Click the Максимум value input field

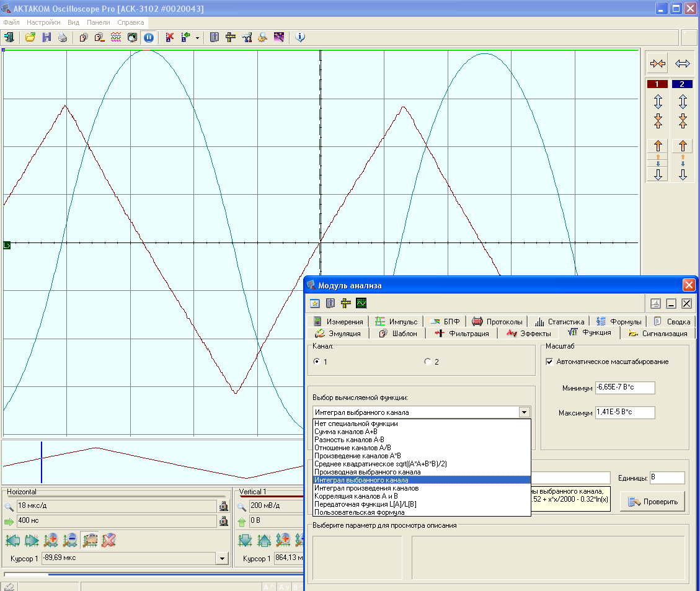click(624, 412)
